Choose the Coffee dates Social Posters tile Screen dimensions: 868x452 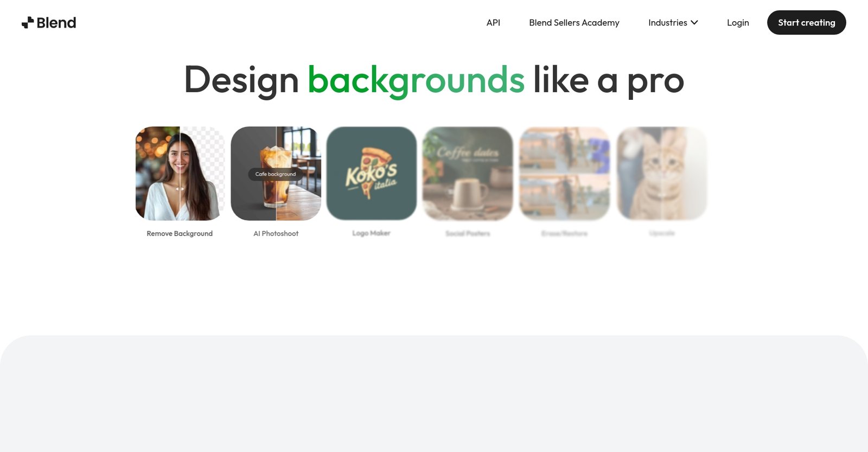tap(468, 174)
